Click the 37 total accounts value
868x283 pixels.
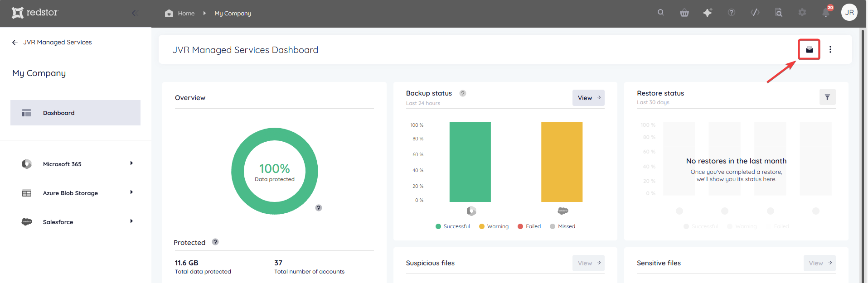click(x=278, y=263)
